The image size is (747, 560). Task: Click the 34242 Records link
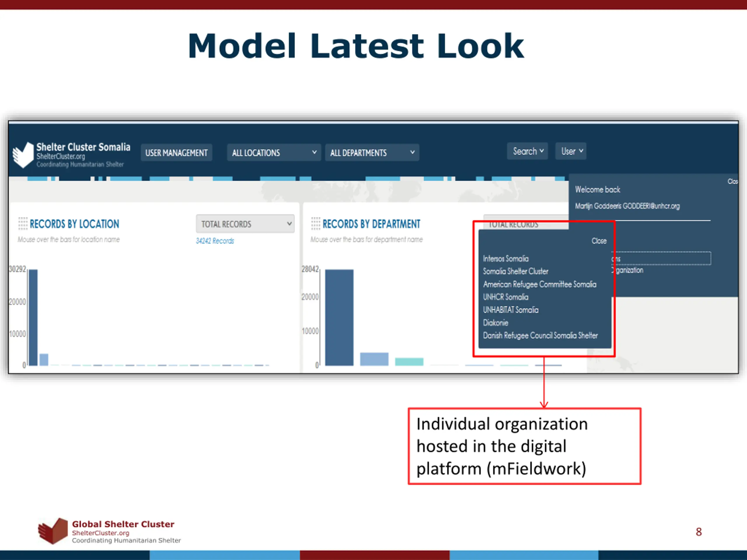(x=215, y=241)
